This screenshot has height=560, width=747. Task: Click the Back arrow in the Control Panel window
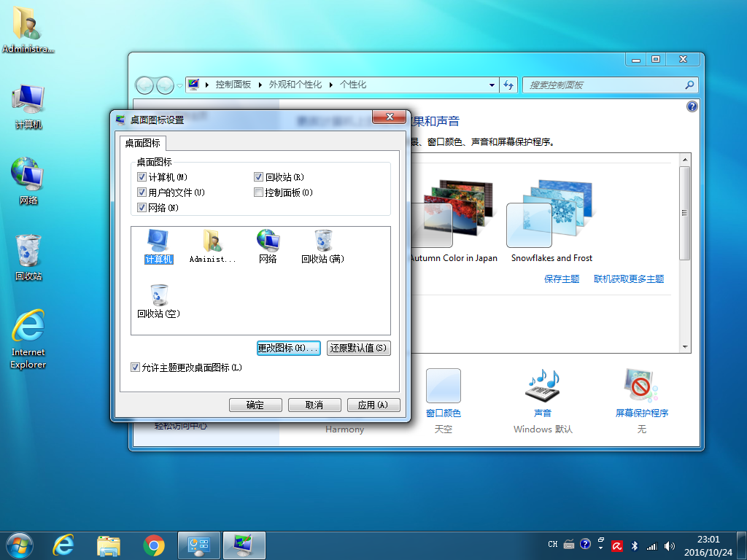144,86
